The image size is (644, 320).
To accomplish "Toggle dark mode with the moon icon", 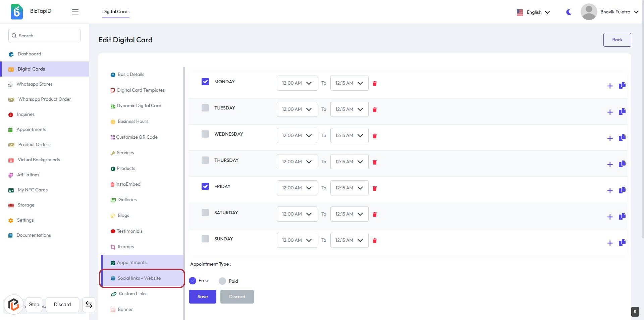I will click(569, 12).
